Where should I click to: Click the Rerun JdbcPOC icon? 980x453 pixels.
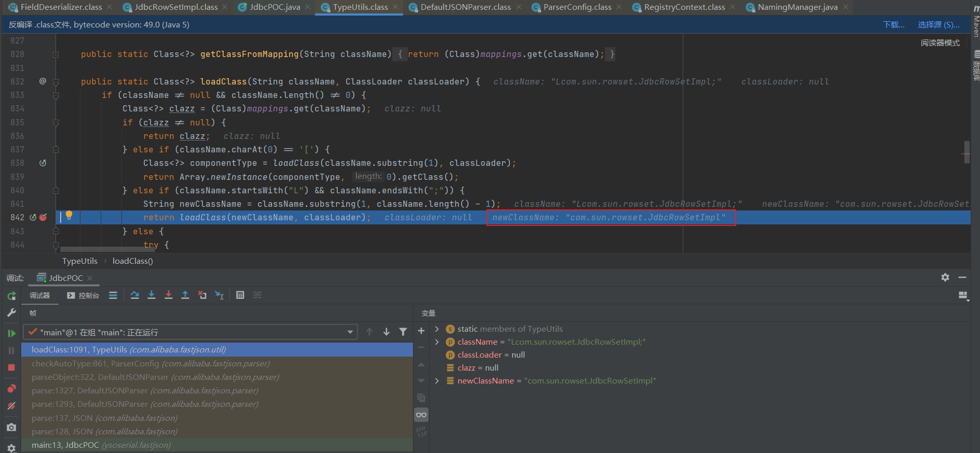coord(11,296)
